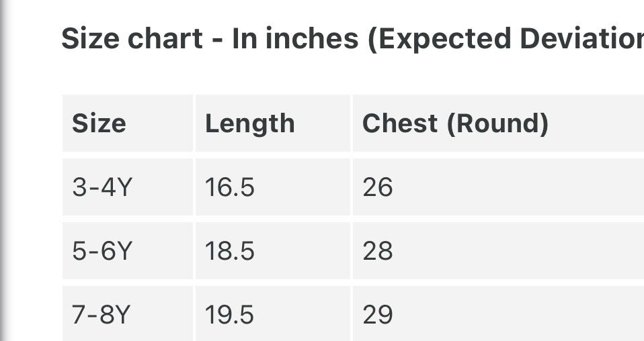Click the word Size in the title
This screenshot has height=341, width=644.
[90, 38]
